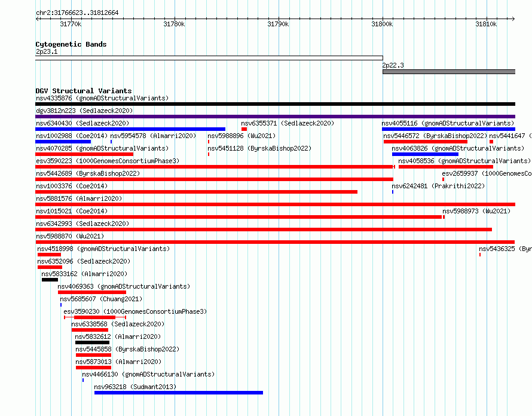This screenshot has width=532, height=416.
Task: Select nsv963218 Sudmant2013 label
Action: [x=135, y=387]
